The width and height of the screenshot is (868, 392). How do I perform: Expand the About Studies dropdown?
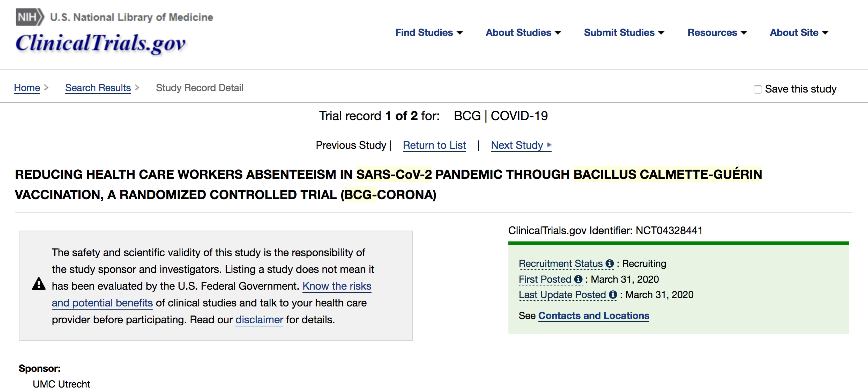click(523, 33)
